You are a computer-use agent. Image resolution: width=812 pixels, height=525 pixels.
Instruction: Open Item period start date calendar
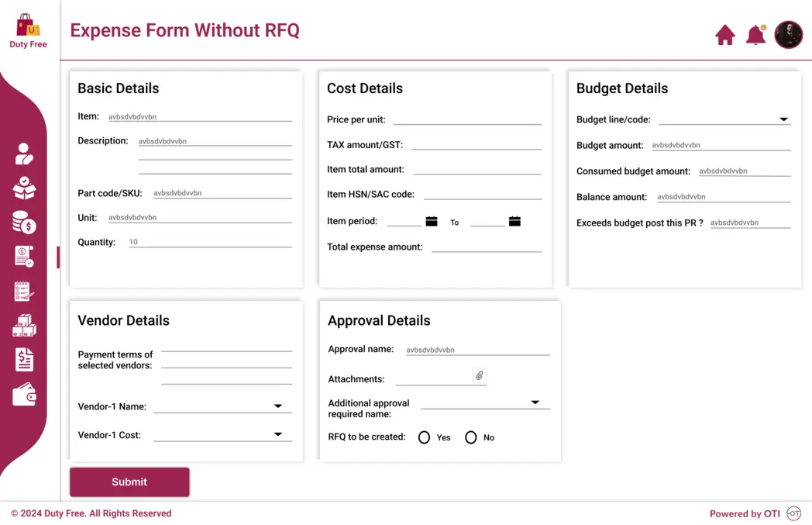tap(432, 221)
